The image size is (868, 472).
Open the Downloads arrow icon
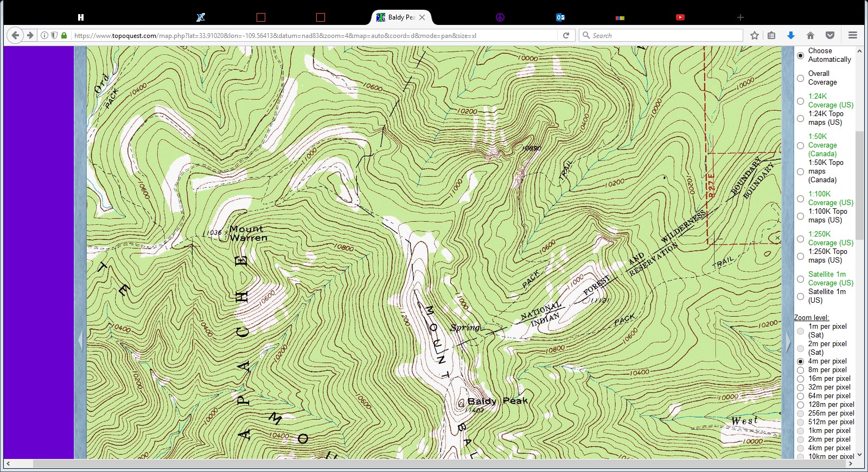click(x=790, y=35)
